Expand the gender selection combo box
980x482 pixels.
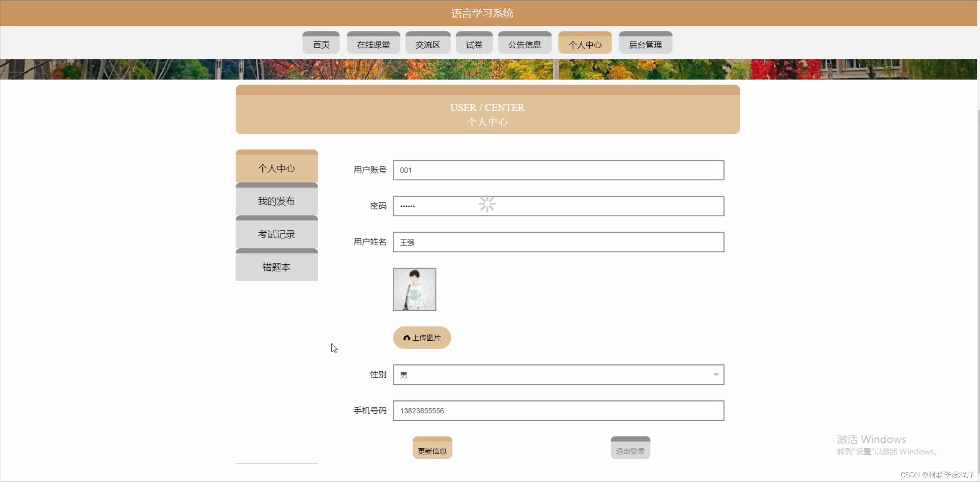pos(557,374)
